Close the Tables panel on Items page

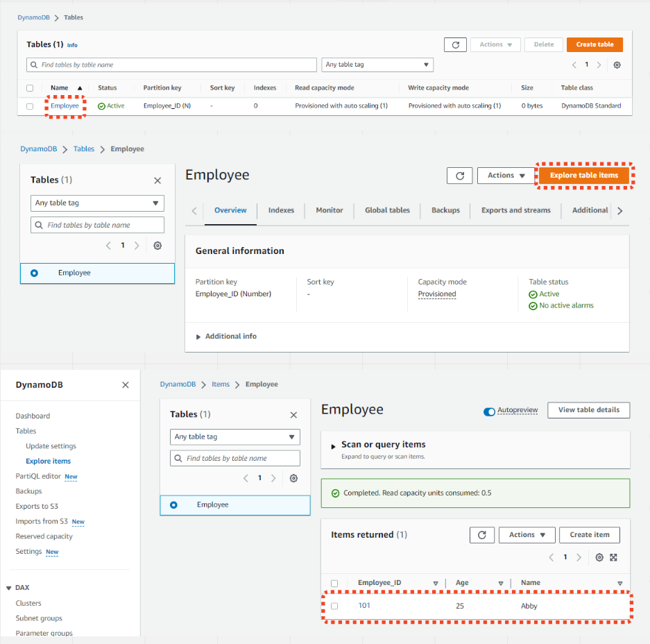tap(293, 415)
